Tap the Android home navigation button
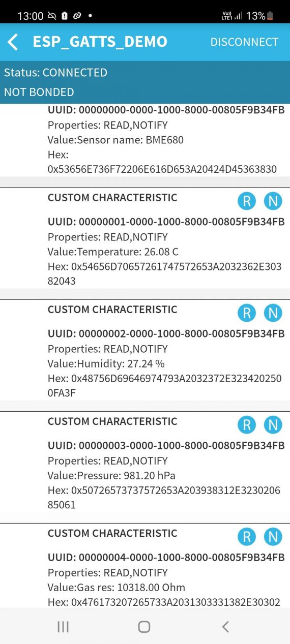290x644 pixels. (x=144, y=627)
